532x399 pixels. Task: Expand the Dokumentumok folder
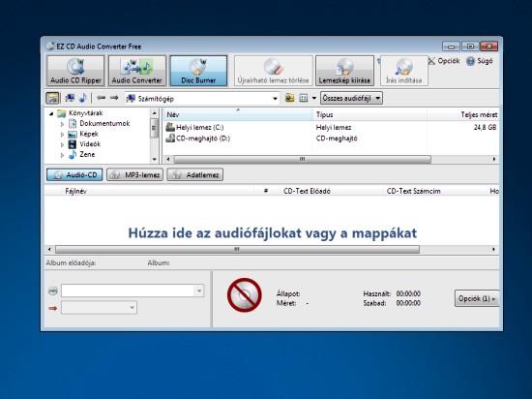62,124
